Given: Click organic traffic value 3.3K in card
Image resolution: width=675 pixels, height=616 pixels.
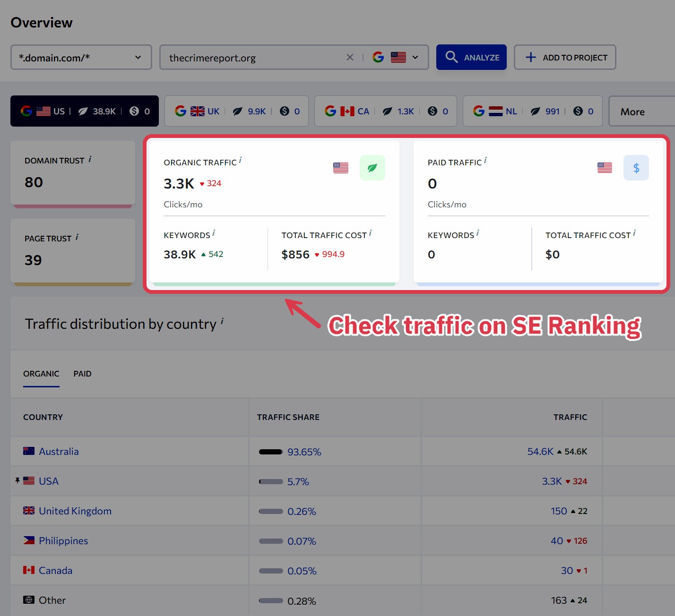Looking at the screenshot, I should [179, 184].
